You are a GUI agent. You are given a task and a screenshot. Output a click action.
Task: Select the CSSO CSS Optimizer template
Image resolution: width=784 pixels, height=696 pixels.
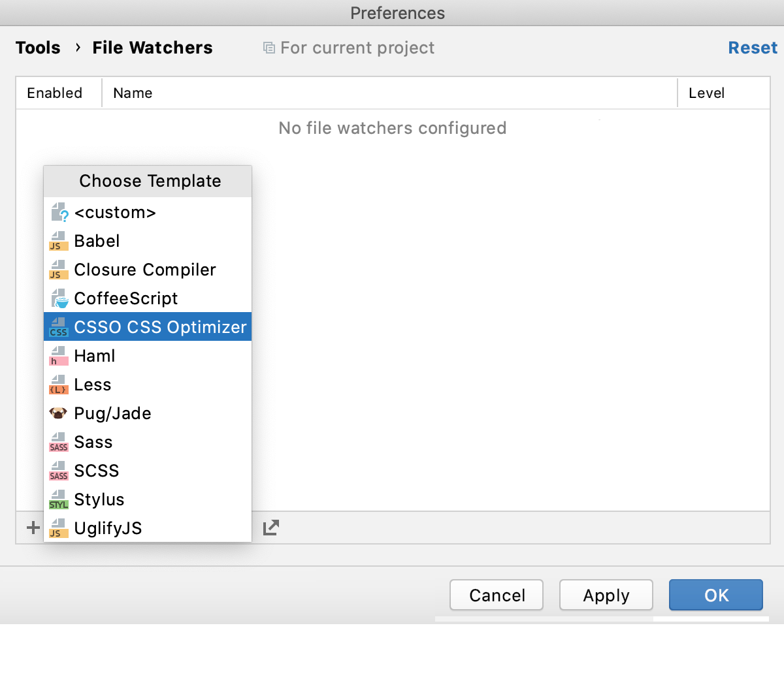tap(160, 326)
